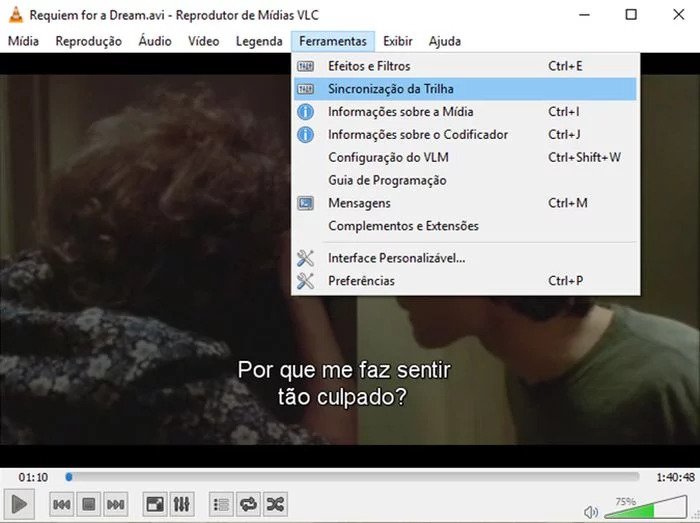Screen dimensions: 700x523
Task: Toggle fullscreen video mode icon
Action: pyautogui.click(x=155, y=505)
